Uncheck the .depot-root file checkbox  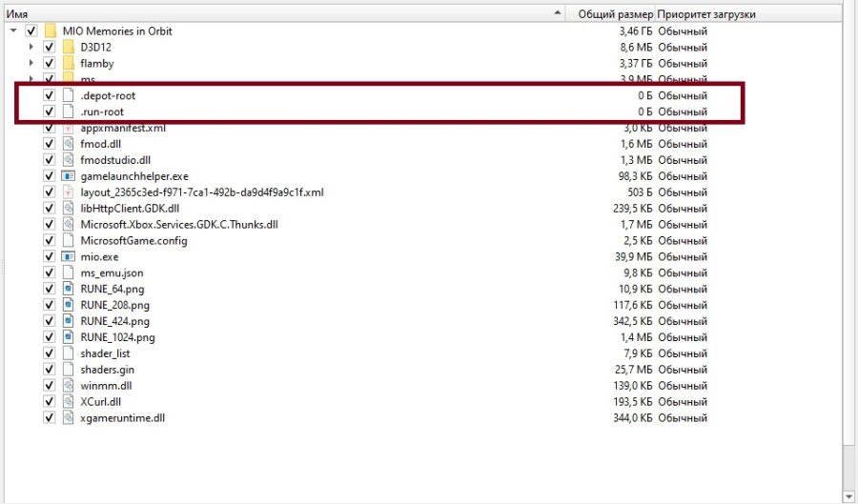coord(50,95)
